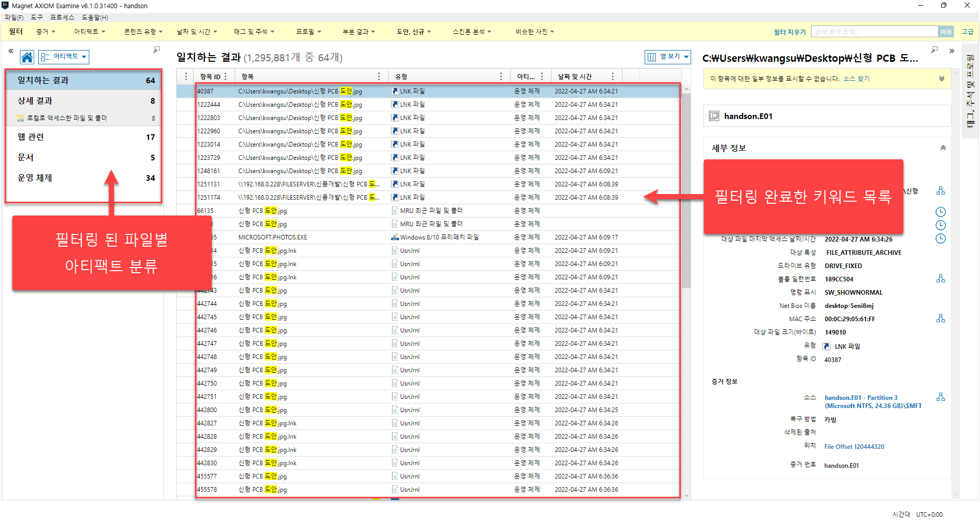Image resolution: width=980 pixels, height=527 pixels.
Task: Collapse the left navigation panel with double arrow
Action: (x=11, y=51)
